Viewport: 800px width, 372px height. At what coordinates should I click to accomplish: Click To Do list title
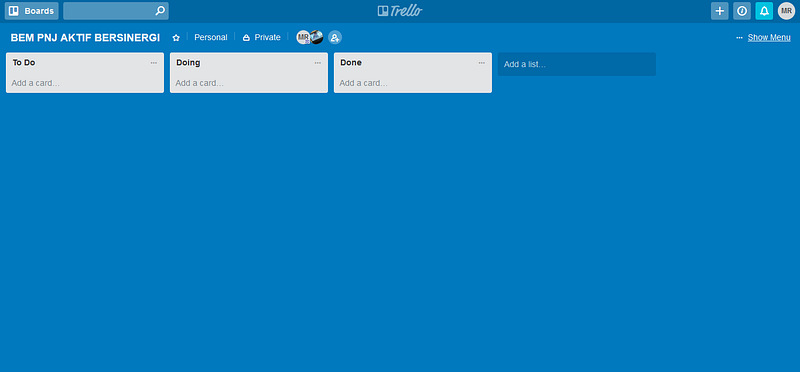point(24,63)
